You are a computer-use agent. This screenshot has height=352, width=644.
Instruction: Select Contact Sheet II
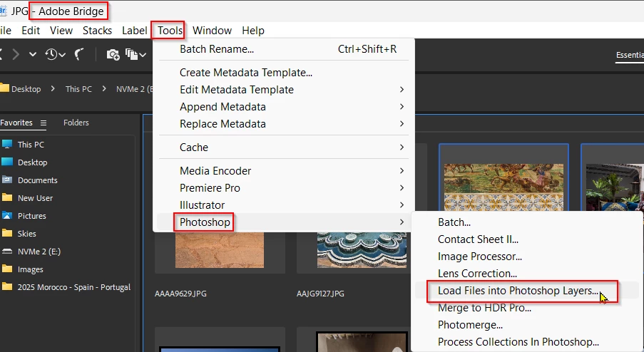[527, 239]
